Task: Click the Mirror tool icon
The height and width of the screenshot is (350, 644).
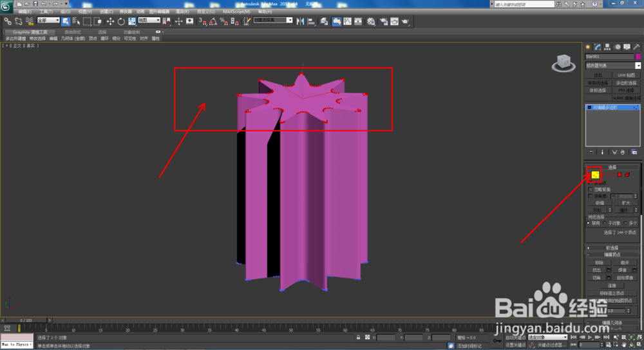Action: [x=301, y=21]
